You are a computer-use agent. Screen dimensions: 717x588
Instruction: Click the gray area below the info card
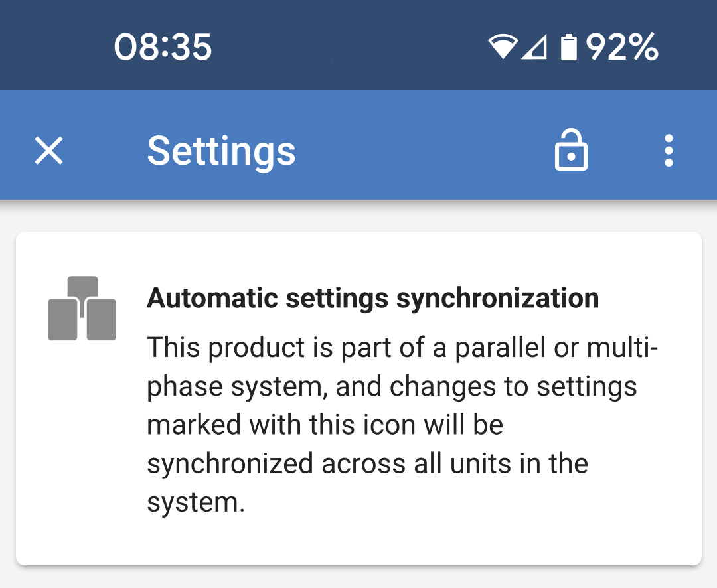coord(358,577)
